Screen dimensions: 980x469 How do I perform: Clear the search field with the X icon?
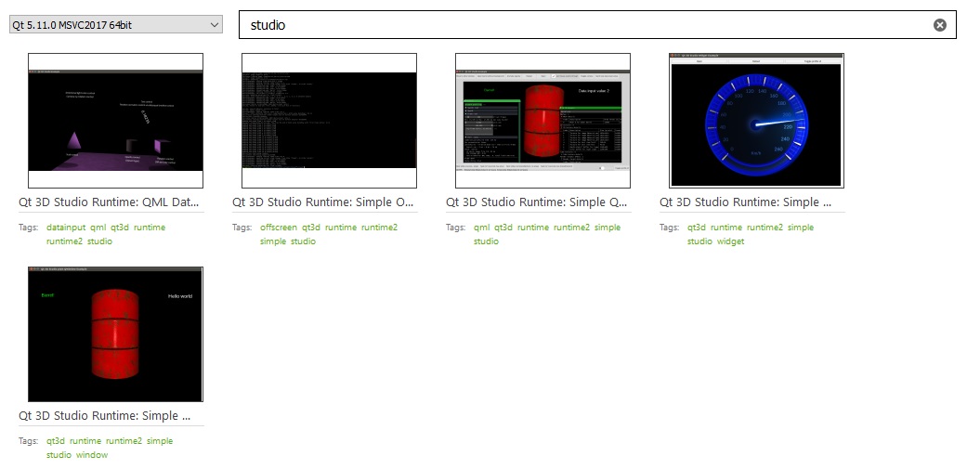click(x=939, y=25)
